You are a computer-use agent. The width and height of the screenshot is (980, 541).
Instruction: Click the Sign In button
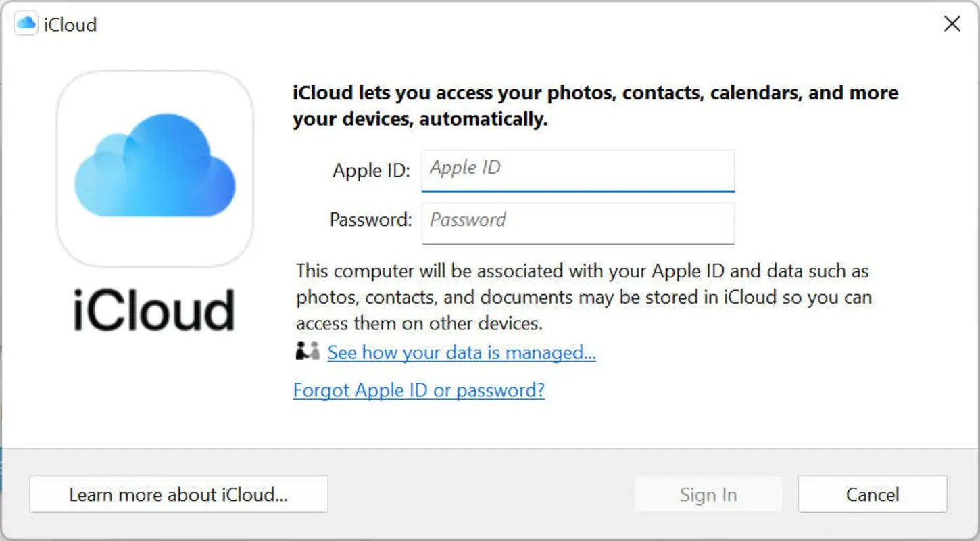pos(707,494)
